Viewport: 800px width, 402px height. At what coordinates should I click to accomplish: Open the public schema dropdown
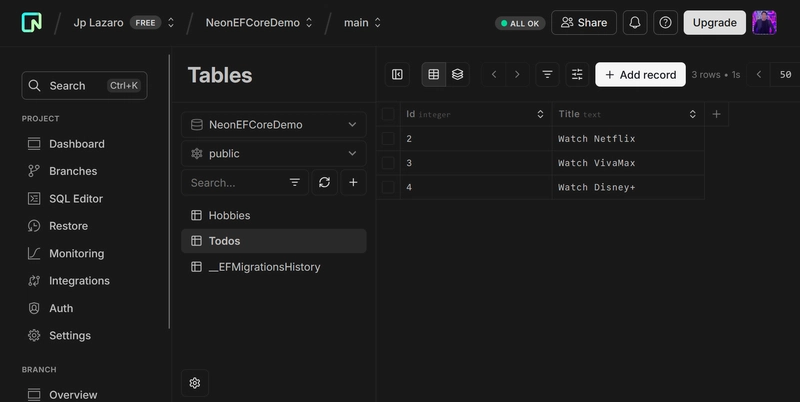(274, 154)
